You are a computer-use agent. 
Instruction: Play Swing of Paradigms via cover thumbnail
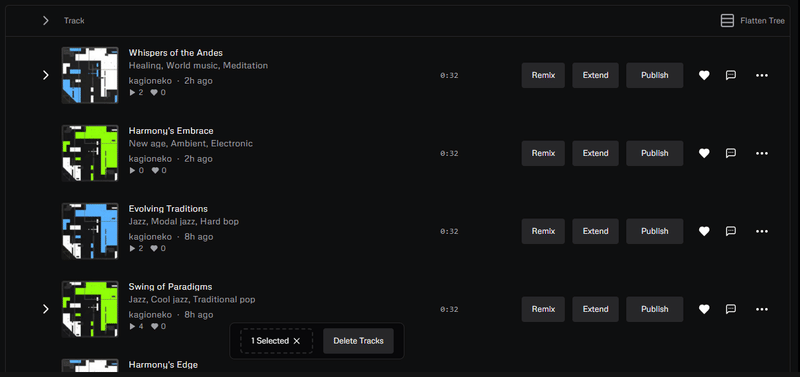click(90, 309)
